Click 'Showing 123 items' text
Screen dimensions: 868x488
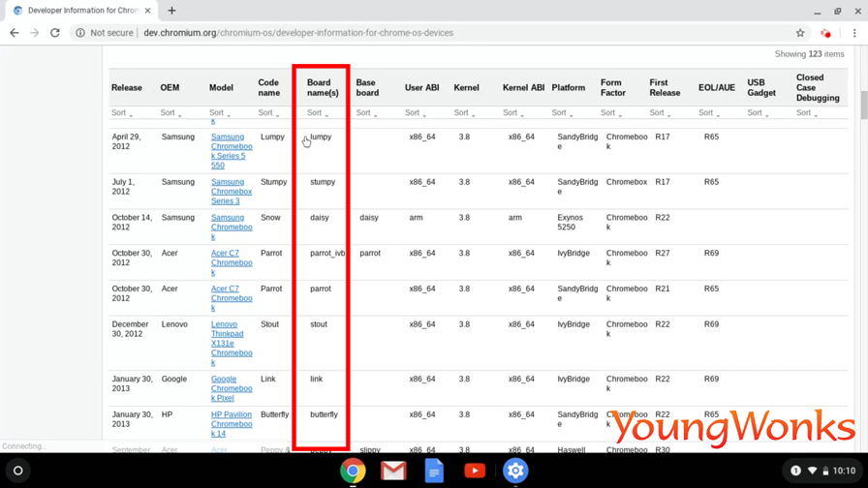809,54
